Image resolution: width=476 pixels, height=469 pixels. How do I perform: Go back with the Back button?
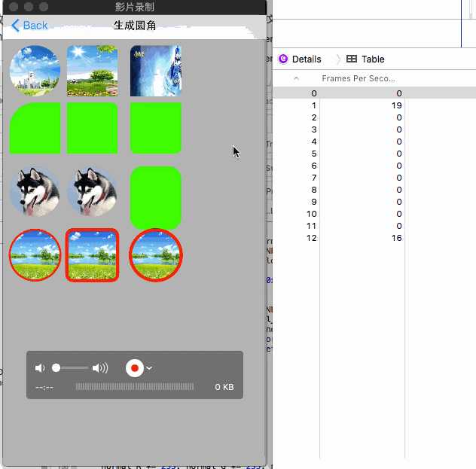29,26
